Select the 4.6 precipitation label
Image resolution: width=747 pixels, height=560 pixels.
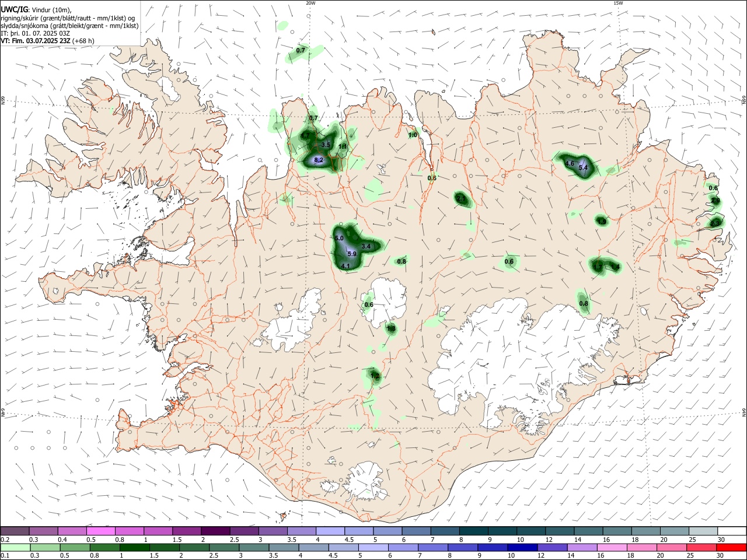(x=570, y=163)
